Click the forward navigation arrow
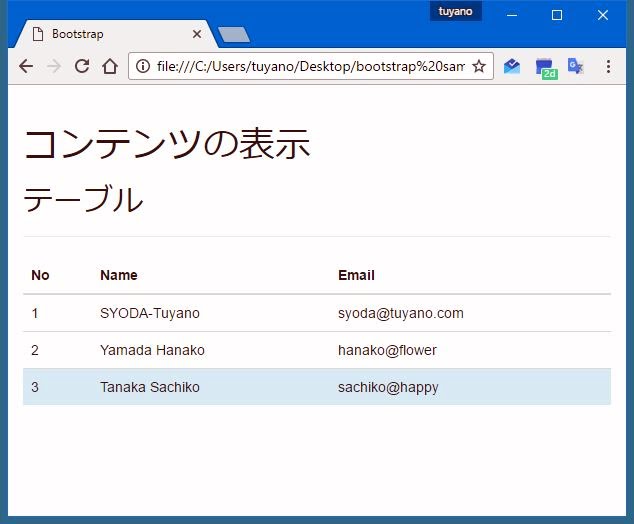This screenshot has width=634, height=524. (x=54, y=66)
